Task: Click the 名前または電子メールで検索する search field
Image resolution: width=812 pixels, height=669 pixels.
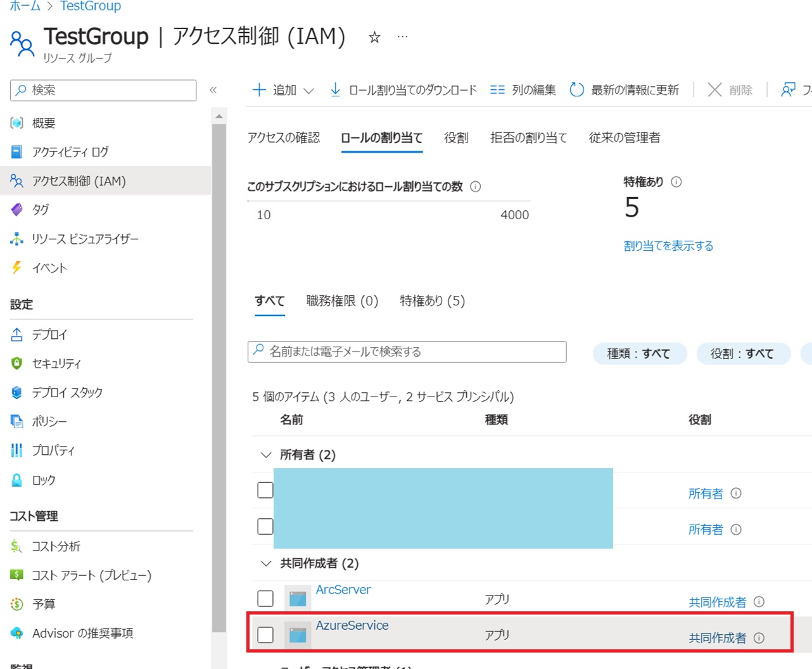Action: (x=407, y=352)
